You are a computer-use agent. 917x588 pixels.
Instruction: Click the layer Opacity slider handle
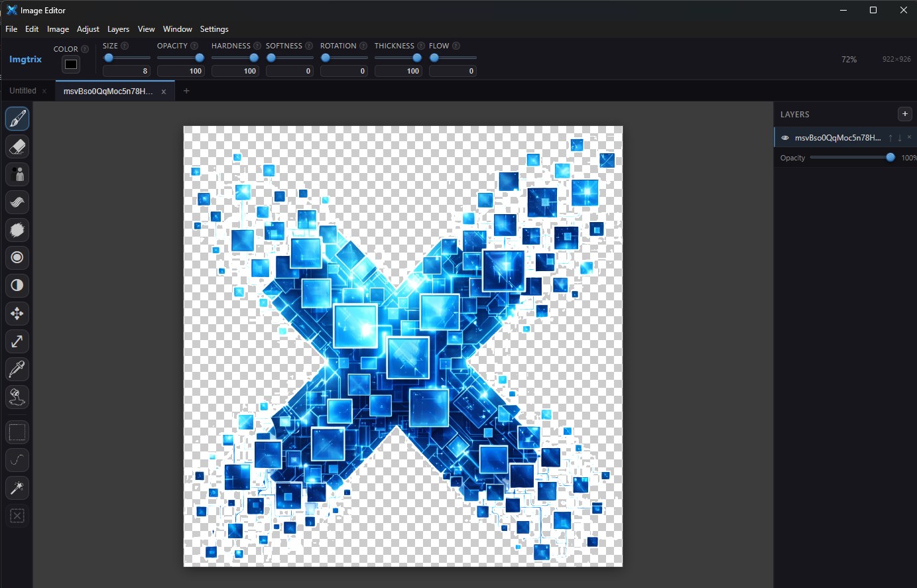click(890, 157)
